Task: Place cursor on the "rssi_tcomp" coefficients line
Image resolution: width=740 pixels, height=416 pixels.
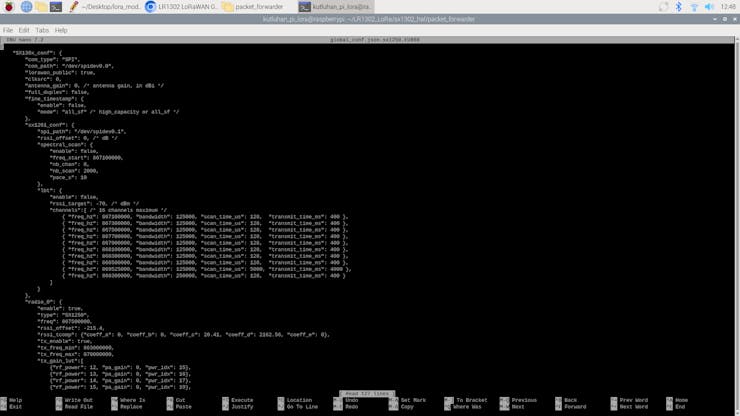Action: pos(184,334)
